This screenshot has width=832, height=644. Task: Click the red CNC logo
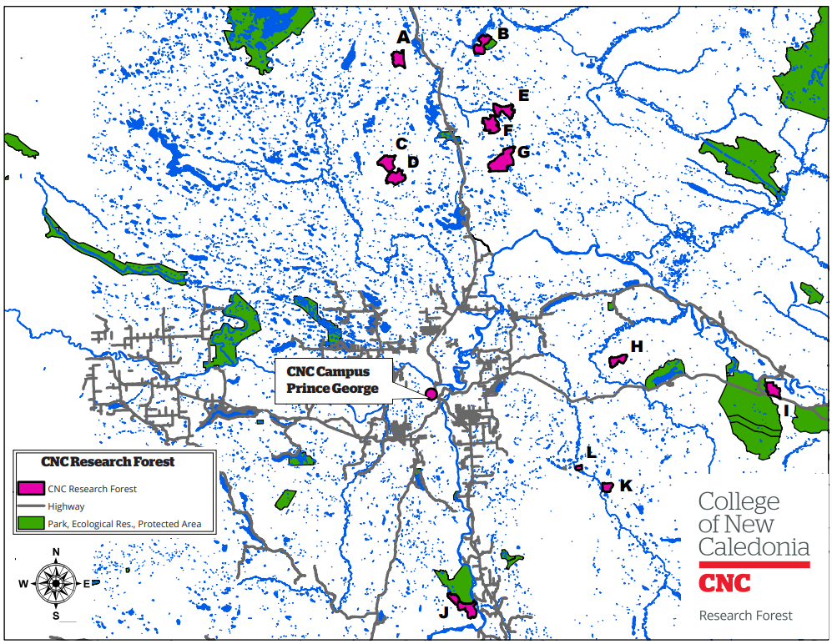point(724,583)
